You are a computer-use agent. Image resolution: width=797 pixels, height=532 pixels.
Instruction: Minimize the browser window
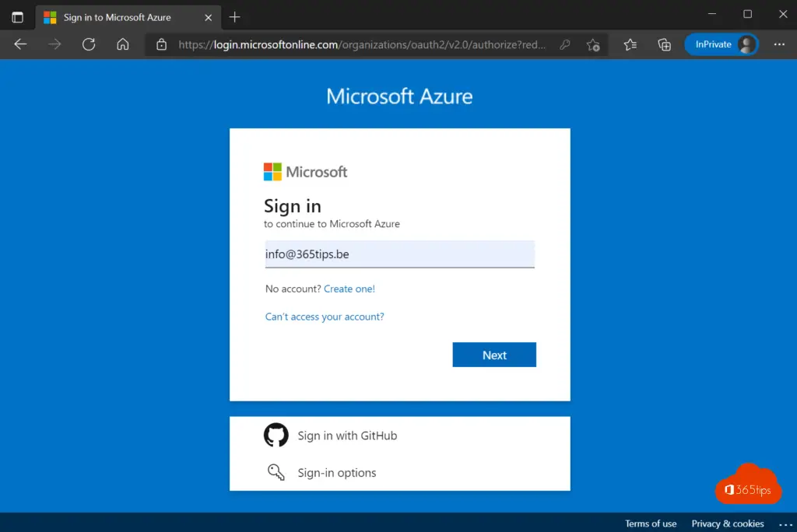(712, 14)
